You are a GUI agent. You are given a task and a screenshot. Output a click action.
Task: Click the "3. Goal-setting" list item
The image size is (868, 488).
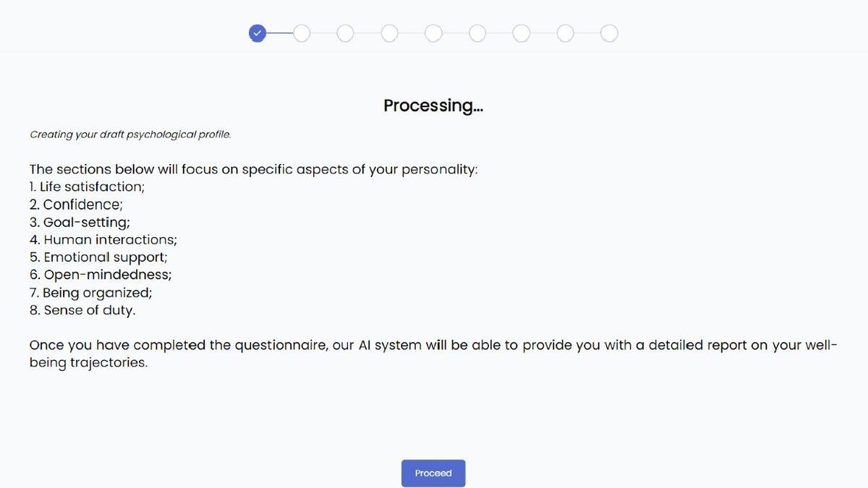[80, 222]
